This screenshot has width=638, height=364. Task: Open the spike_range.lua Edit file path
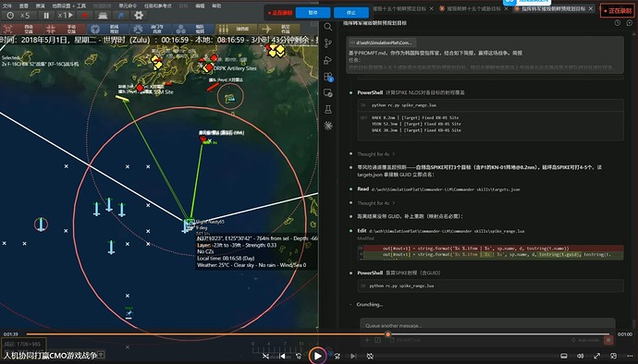point(447,231)
